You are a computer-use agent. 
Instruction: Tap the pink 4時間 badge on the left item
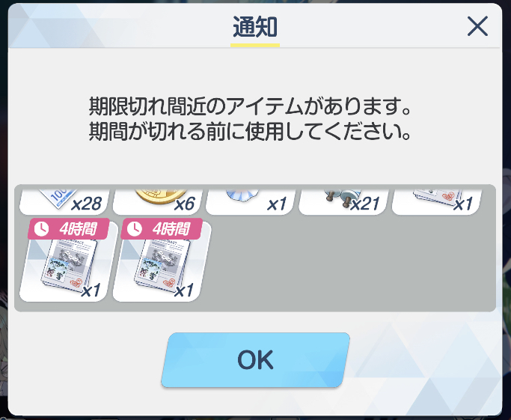pyautogui.click(x=68, y=229)
